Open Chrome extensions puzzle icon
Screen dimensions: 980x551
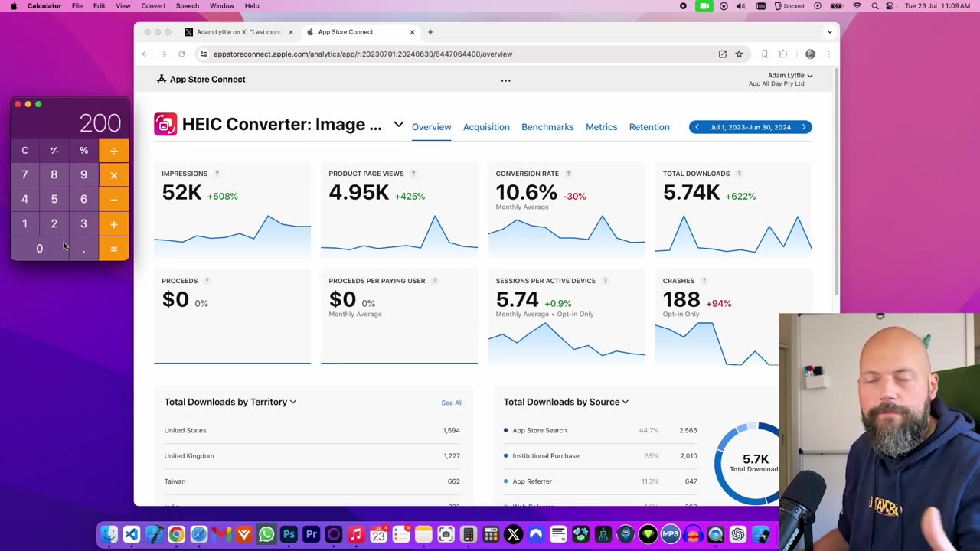coord(783,54)
